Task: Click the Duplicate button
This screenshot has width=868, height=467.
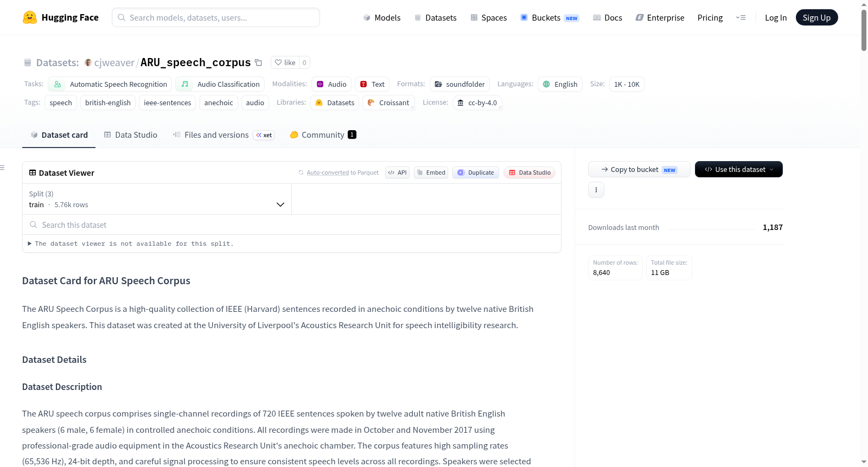Action: 476,172
